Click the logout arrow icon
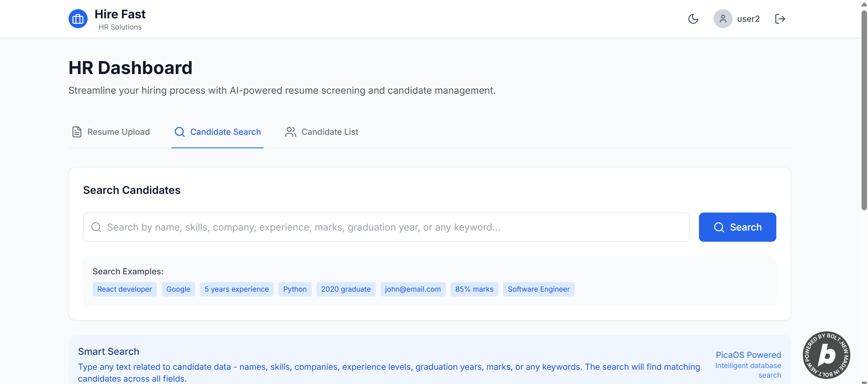The height and width of the screenshot is (384, 868). point(780,19)
